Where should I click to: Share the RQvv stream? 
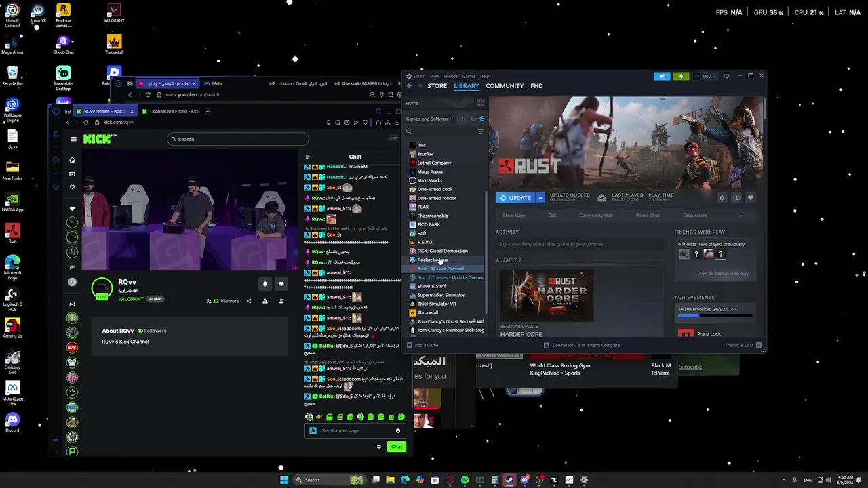point(249,301)
